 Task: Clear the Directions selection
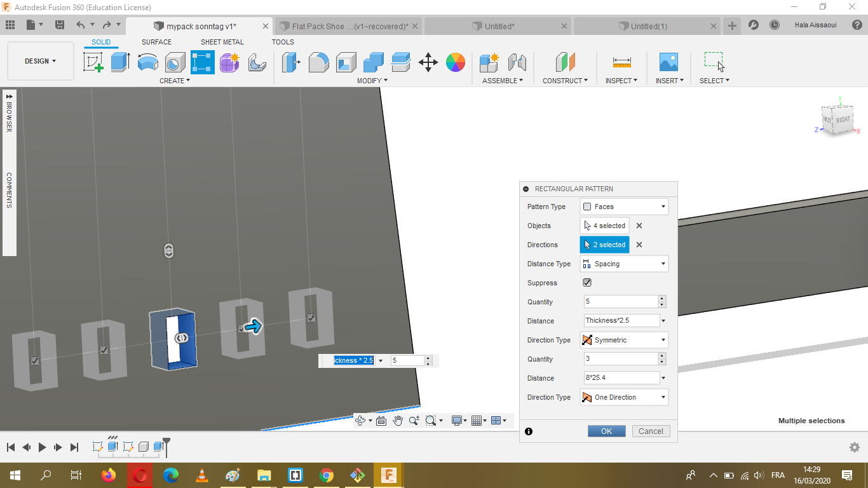(x=639, y=245)
